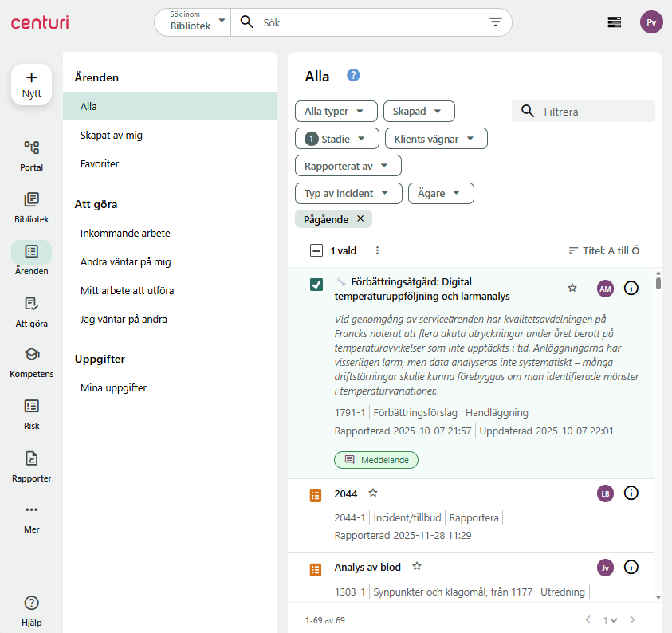Click the Nytt button
This screenshot has height=633, width=672.
point(31,85)
